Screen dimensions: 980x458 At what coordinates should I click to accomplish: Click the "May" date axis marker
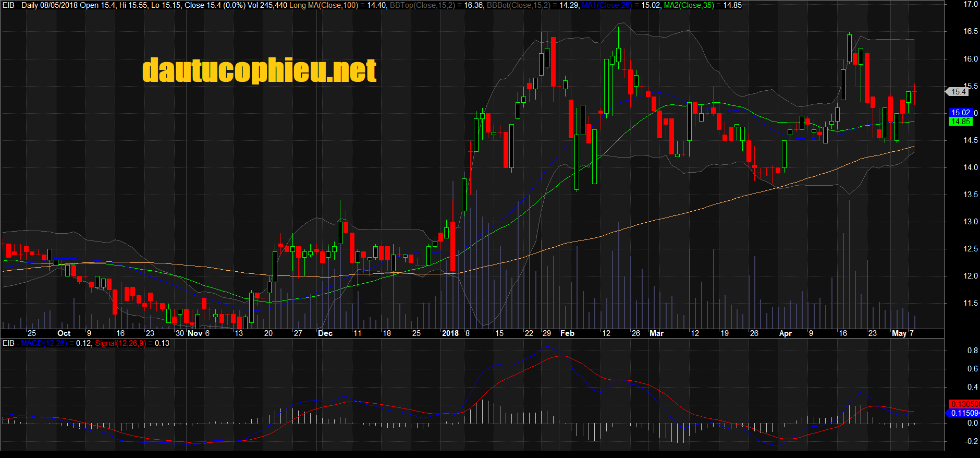[x=899, y=333]
